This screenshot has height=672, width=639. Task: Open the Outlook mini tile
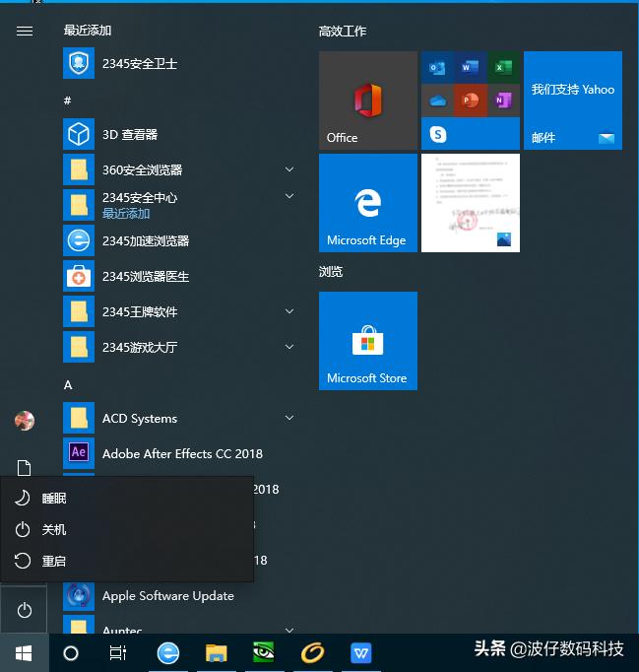437,67
